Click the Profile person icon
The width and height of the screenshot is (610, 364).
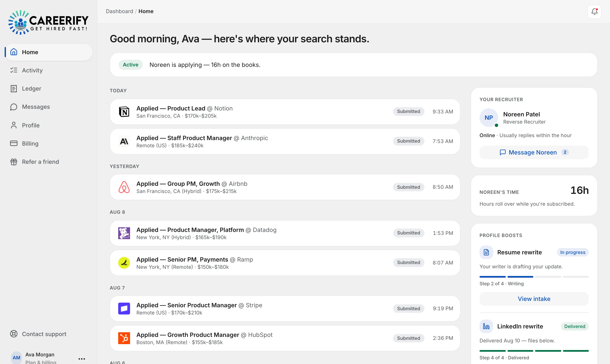point(14,125)
